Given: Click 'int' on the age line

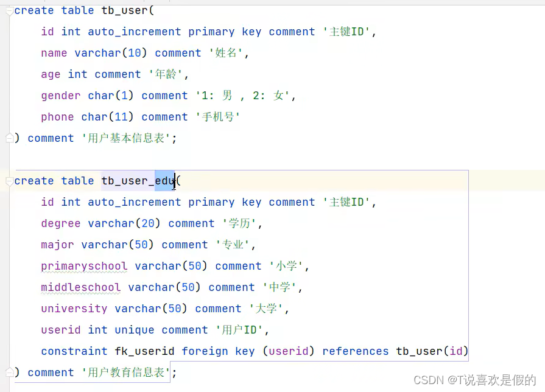Looking at the screenshot, I should pos(77,74).
